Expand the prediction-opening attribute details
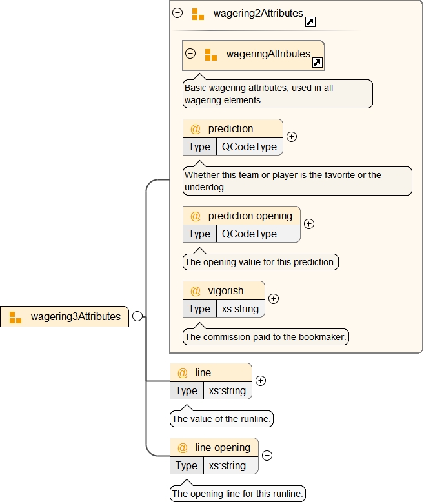 [x=309, y=224]
